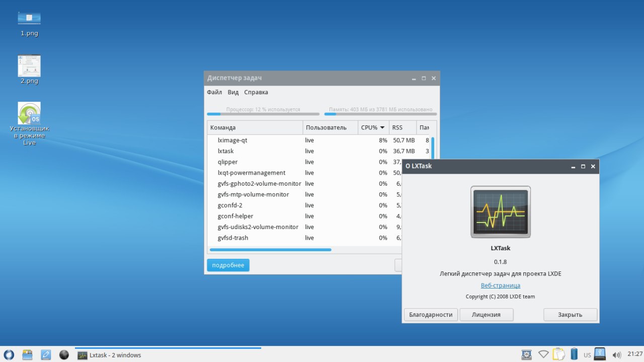Select the lximage-qt process row
This screenshot has height=362, width=644.
point(319,140)
